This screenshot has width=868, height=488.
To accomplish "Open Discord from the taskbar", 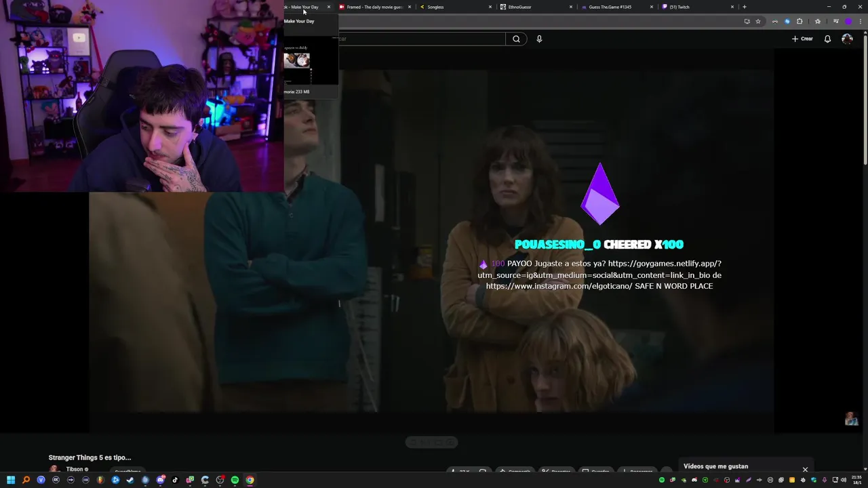I will click(160, 480).
